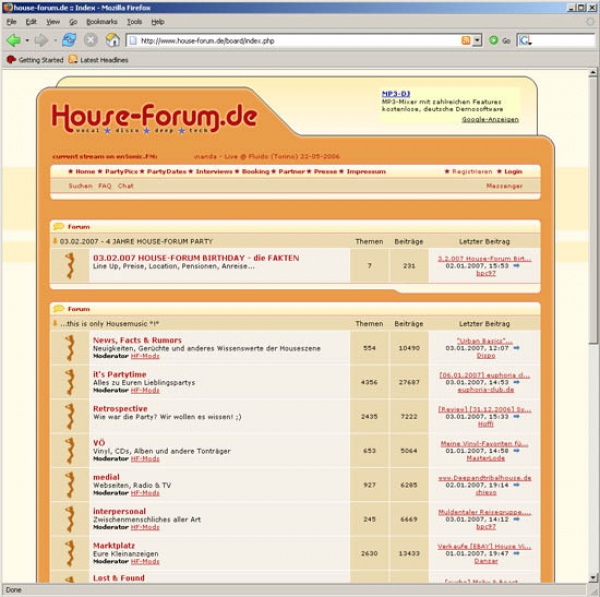
Task: Click the forum icon beside VÖ
Action: tap(70, 450)
